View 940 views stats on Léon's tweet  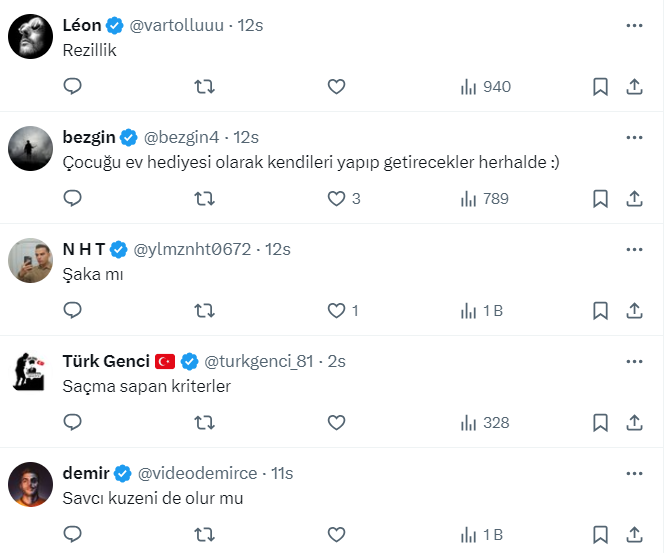click(485, 87)
